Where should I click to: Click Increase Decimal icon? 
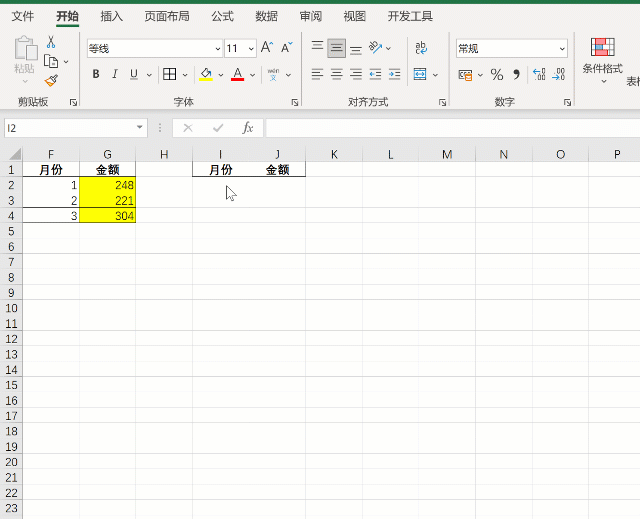(x=540, y=75)
